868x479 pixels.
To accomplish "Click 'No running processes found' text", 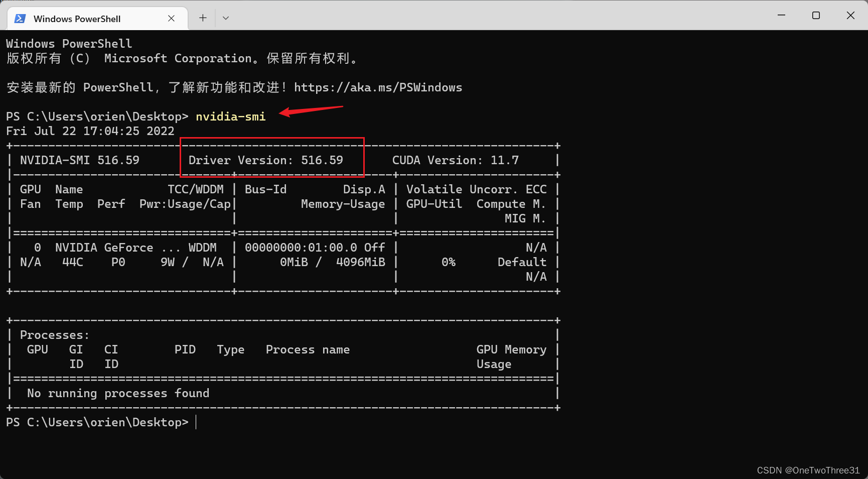I will click(x=118, y=393).
